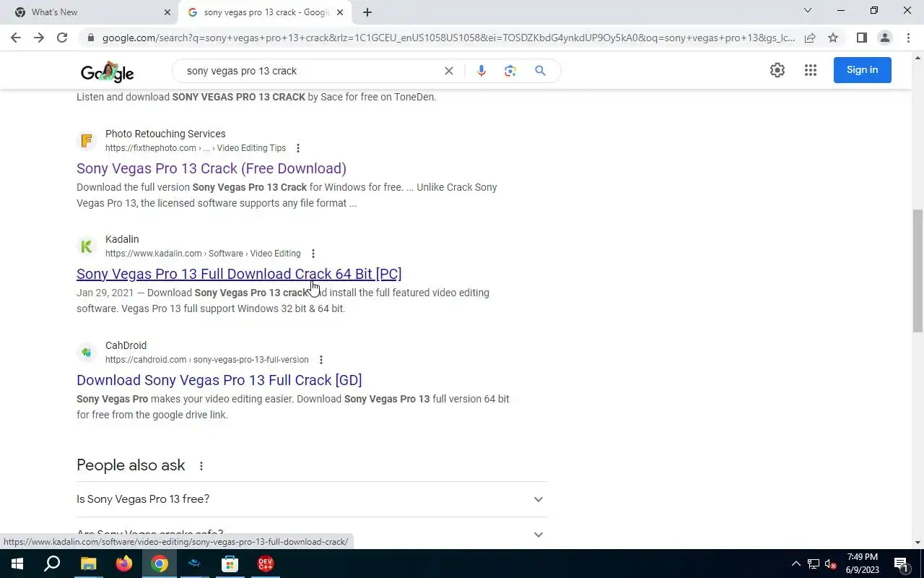Image resolution: width=924 pixels, height=578 pixels.
Task: Click the browser forward arrow
Action: [x=39, y=38]
